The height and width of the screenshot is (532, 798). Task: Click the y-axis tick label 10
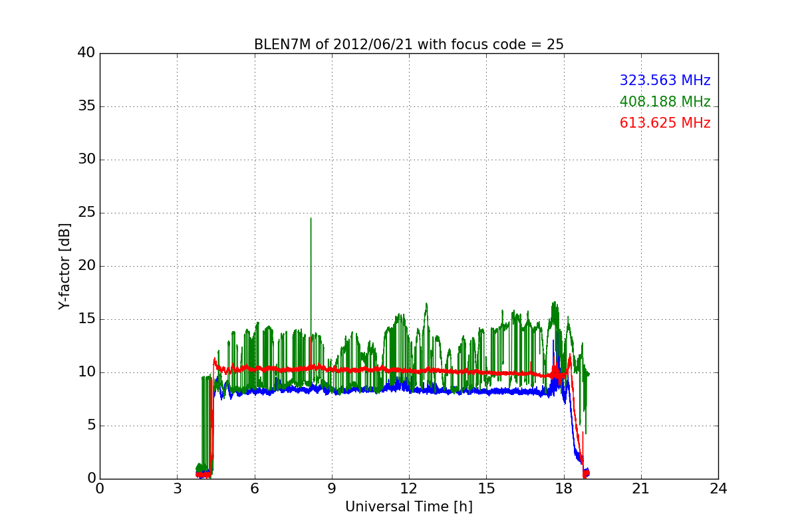(86, 372)
